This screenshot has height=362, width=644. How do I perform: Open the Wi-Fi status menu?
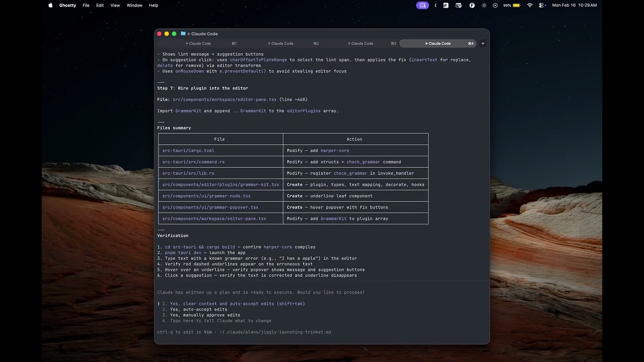[x=530, y=5]
